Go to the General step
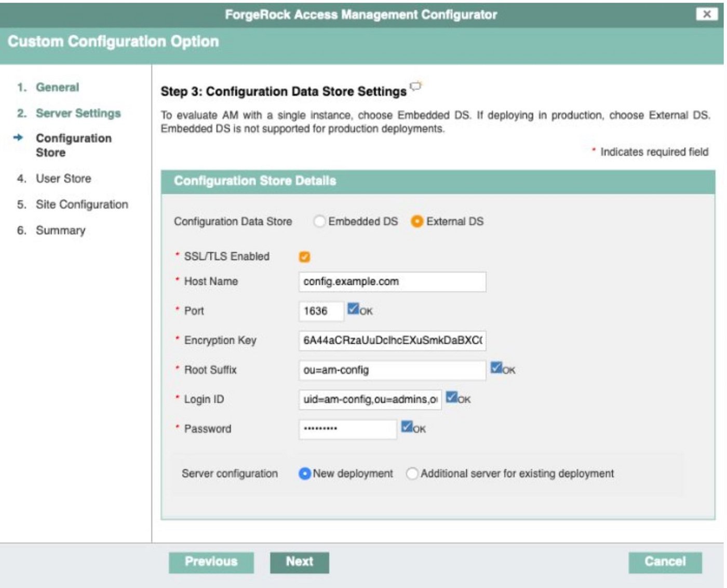 (x=57, y=87)
